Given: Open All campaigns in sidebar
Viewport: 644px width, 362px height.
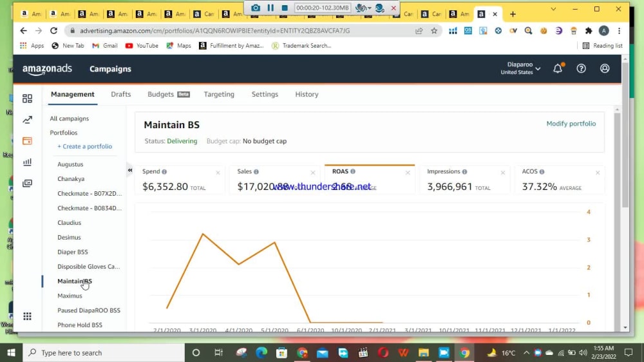Looking at the screenshot, I should [70, 119].
